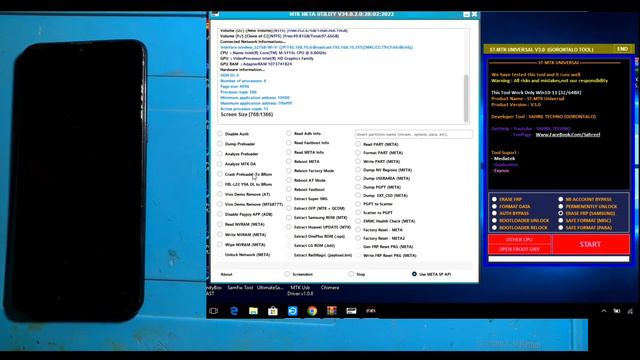The width and height of the screenshot is (640, 360).
Task: Select MI ACCOUNT BYPASS option
Action: 585,199
